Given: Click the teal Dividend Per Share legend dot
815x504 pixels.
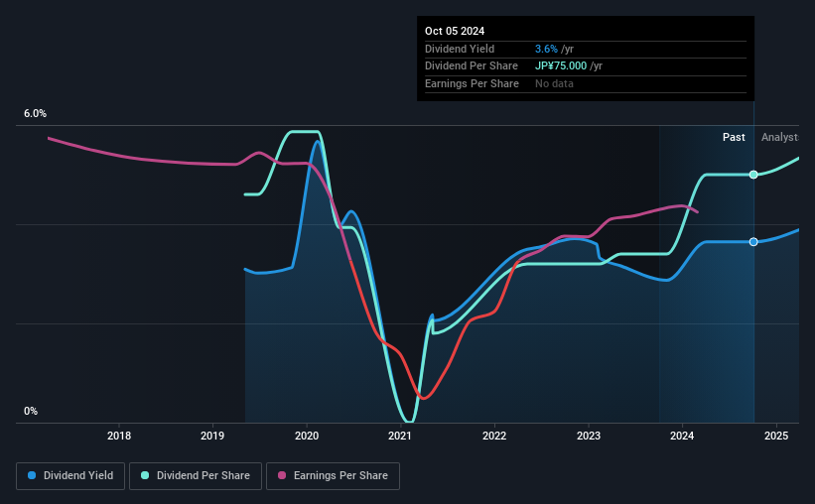Looking at the screenshot, I should (145, 475).
